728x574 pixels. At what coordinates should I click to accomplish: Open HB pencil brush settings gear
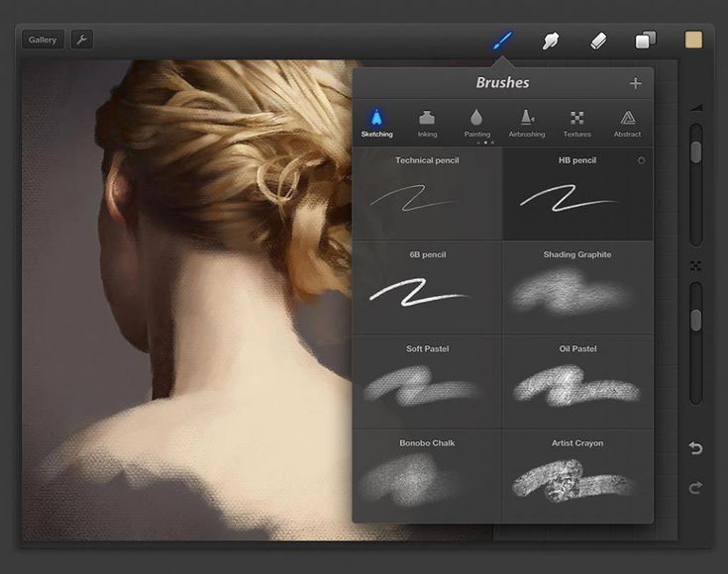coord(641,160)
